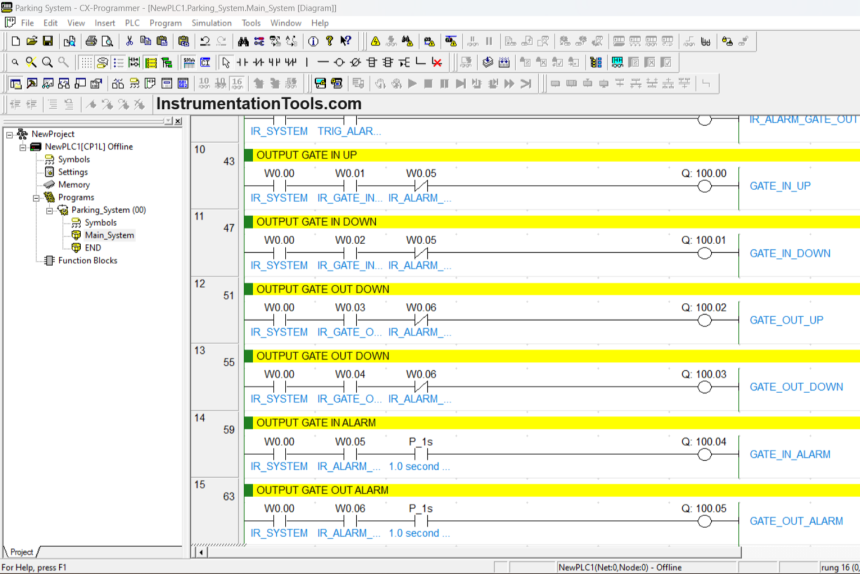Toggle the Project Workspace view button
The image size is (860, 574).
16,83
